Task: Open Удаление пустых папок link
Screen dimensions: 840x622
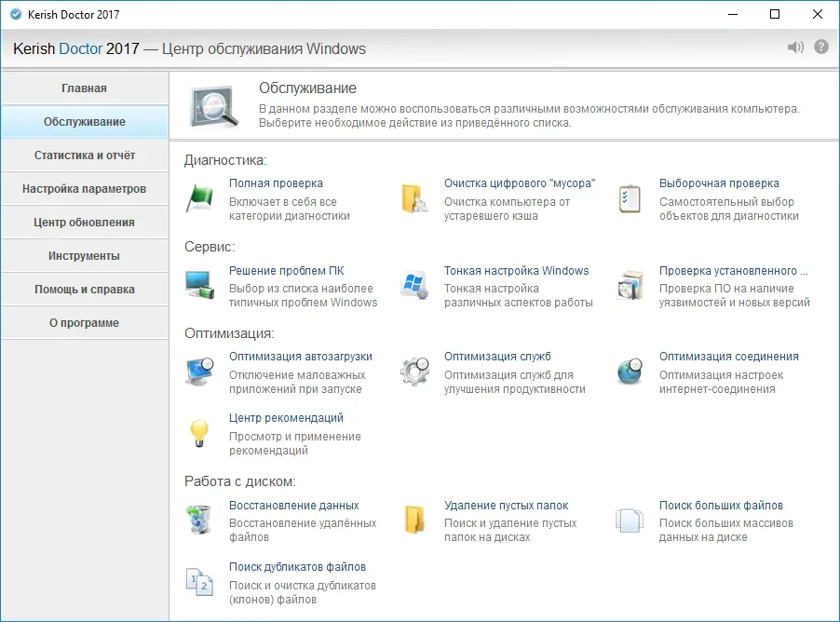Action: pos(507,506)
